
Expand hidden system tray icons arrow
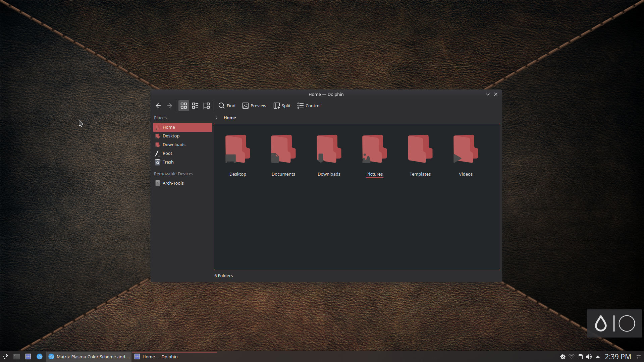pyautogui.click(x=598, y=357)
